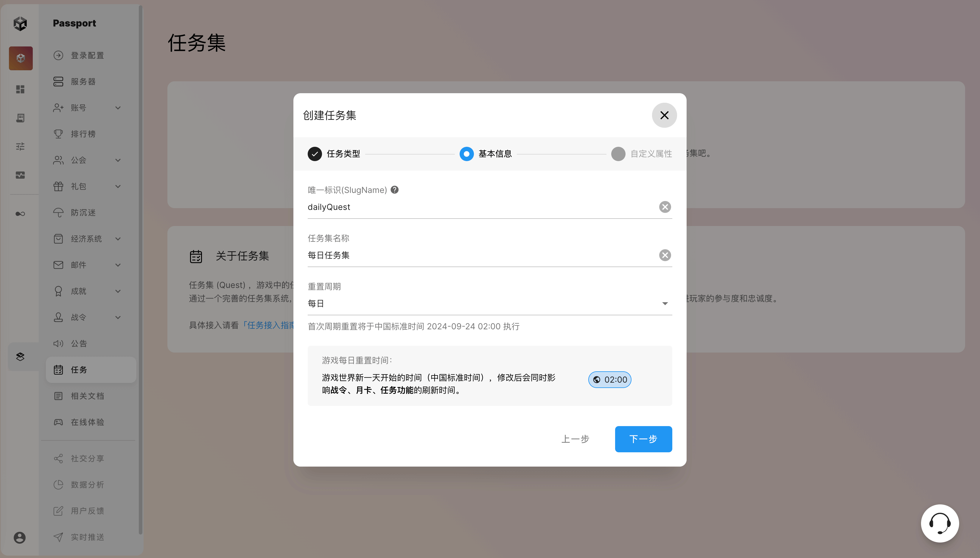Open the 重置周期 dropdown
This screenshot has height=558, width=980.
(x=489, y=303)
